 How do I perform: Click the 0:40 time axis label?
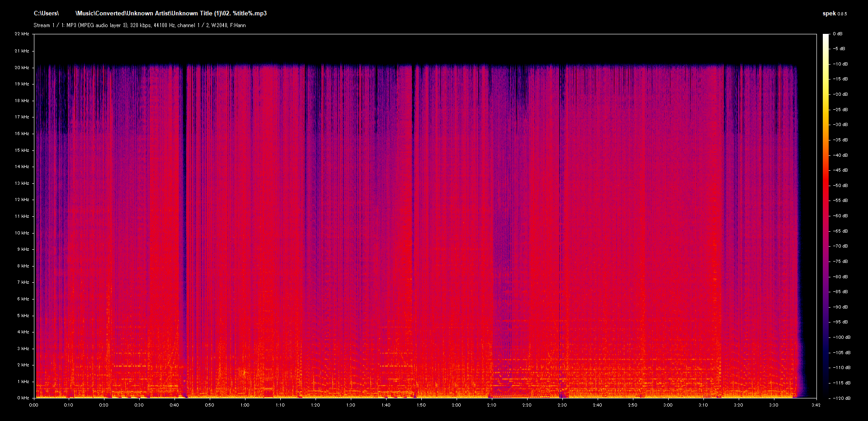pos(174,405)
